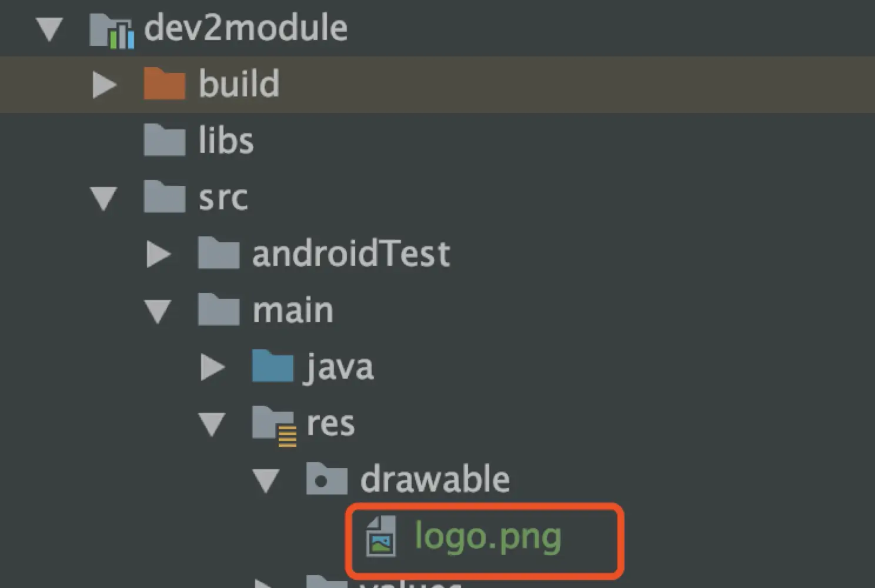Collapse the dev2module tree node
This screenshot has width=875, height=588.
[49, 29]
